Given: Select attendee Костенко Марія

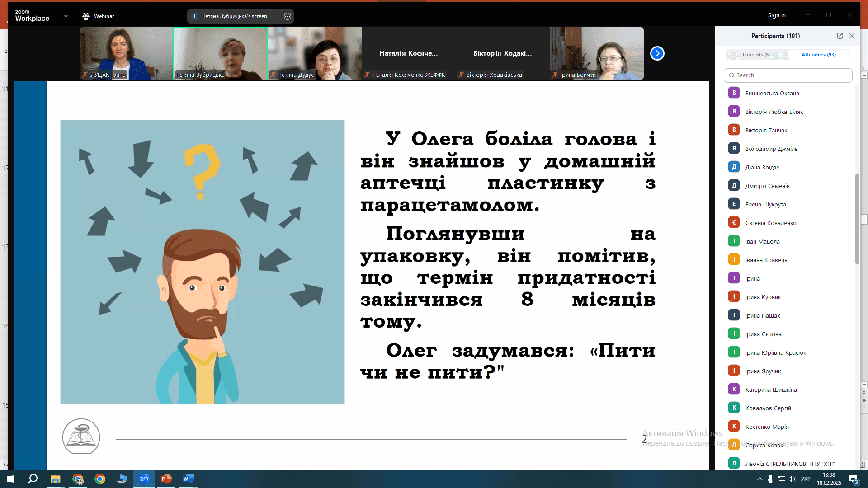Looking at the screenshot, I should click(x=789, y=427).
